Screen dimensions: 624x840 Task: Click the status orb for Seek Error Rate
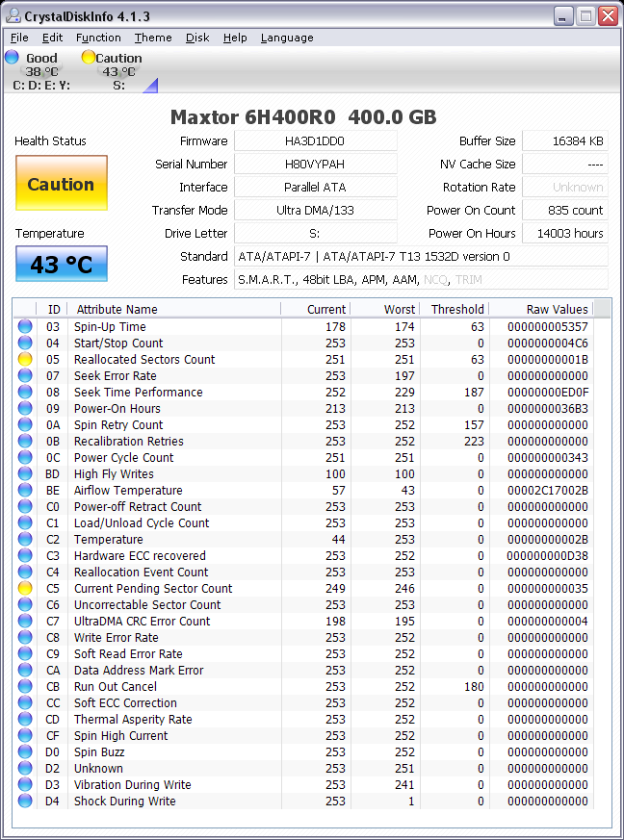[25, 375]
